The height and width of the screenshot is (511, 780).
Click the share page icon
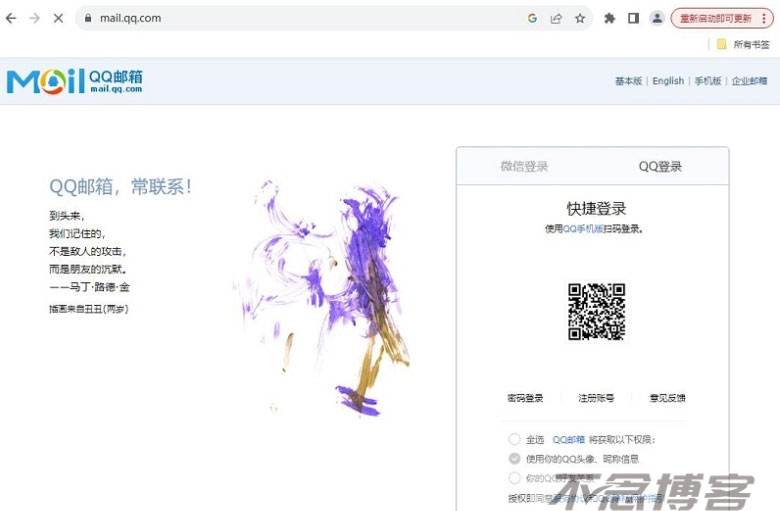point(556,18)
